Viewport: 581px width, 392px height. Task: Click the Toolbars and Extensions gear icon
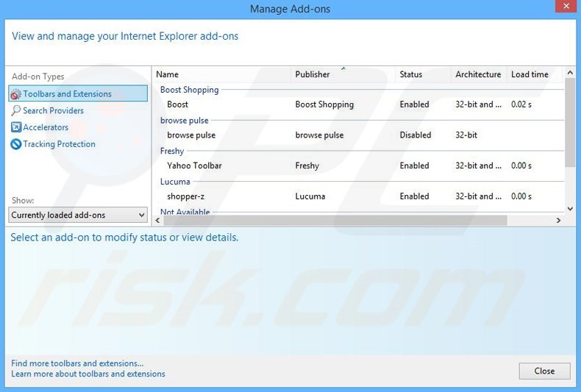[15, 94]
